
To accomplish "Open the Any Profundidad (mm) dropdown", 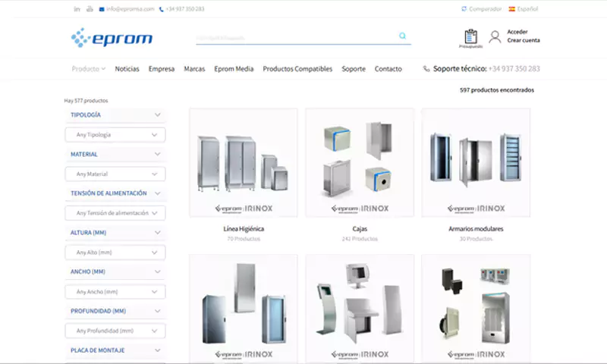I will coord(115,331).
